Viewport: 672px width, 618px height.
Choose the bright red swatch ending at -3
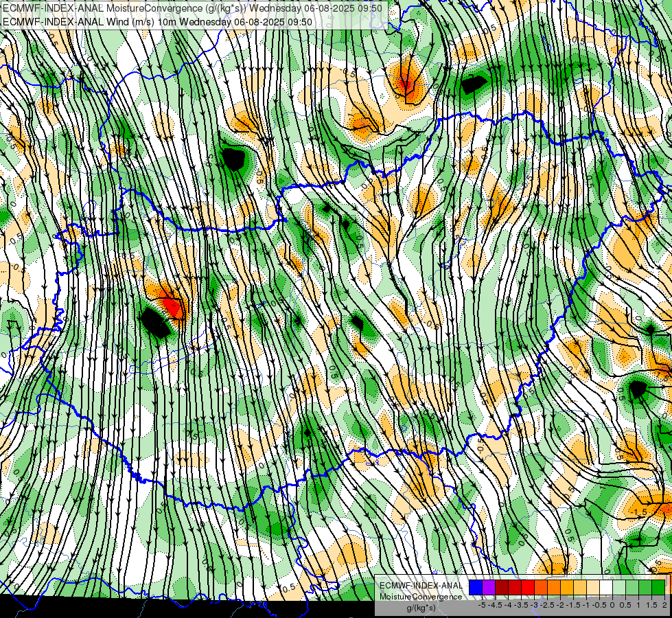528,587
